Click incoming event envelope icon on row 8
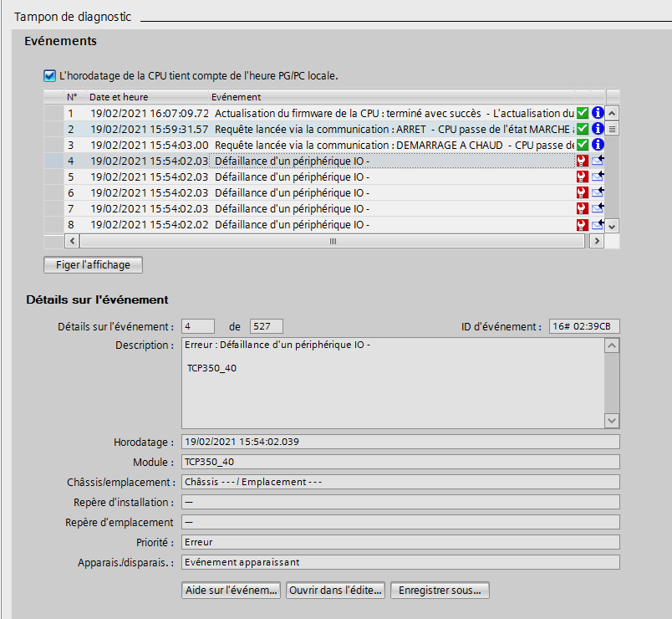Viewport: 672px width, 619px height. [598, 224]
